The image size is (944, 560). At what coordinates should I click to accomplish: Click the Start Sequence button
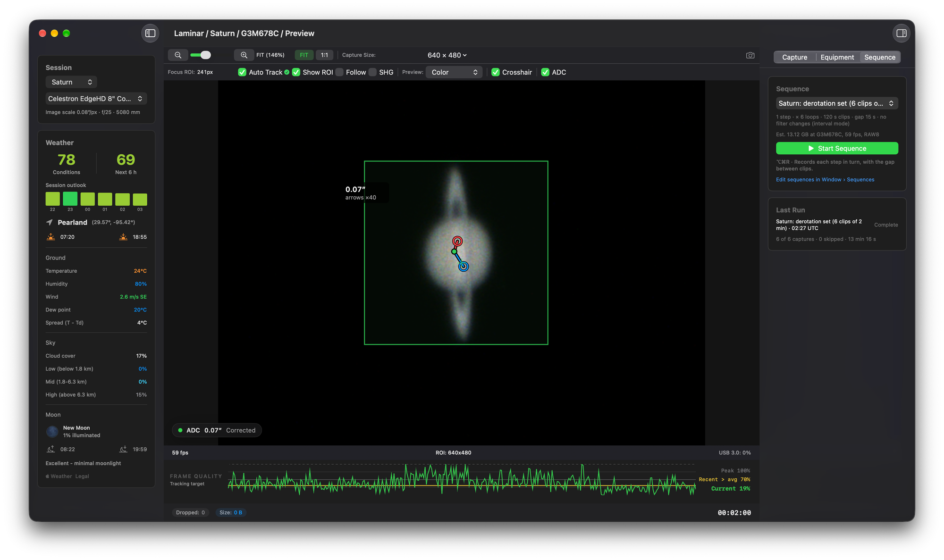pos(837,148)
